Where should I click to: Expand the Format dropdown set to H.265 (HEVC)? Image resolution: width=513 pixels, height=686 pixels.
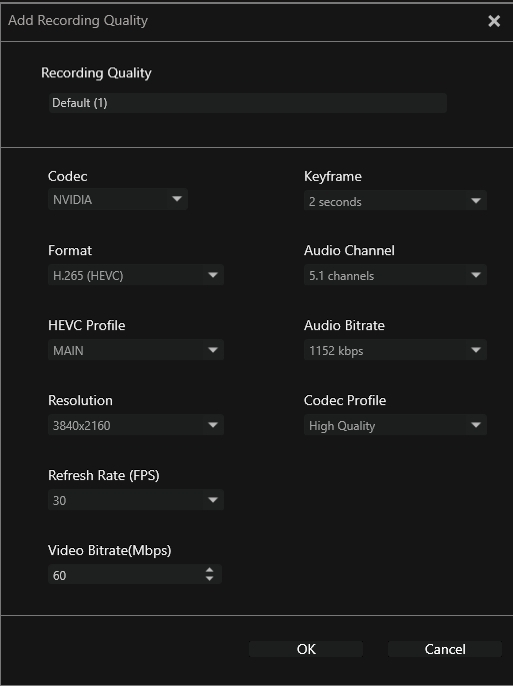pos(136,275)
